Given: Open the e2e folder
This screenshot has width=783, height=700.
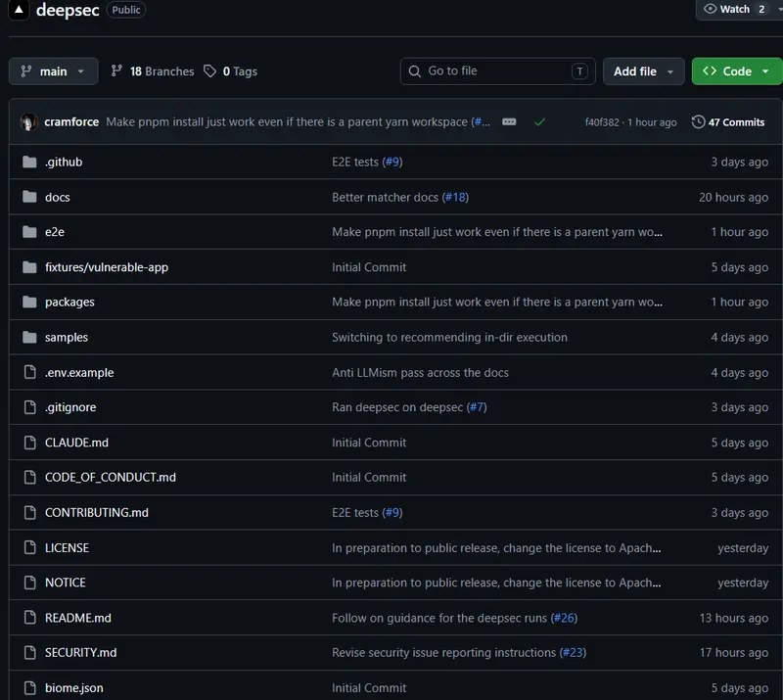Looking at the screenshot, I should pyautogui.click(x=55, y=232).
